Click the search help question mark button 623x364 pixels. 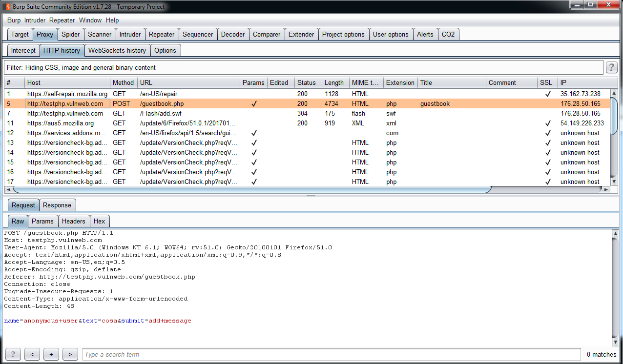click(x=13, y=354)
